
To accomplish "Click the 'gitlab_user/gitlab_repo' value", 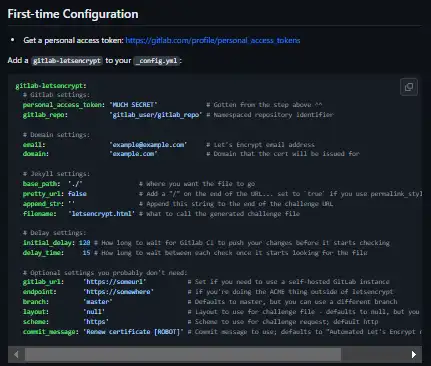I will pyautogui.click(x=156, y=115).
